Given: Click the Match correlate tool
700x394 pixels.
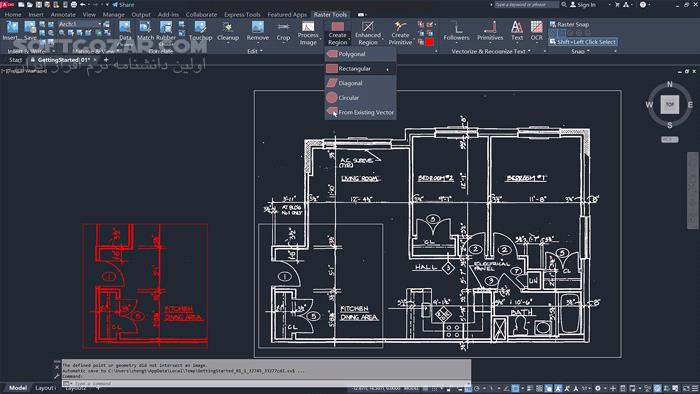Looking at the screenshot, I should pos(145,30).
